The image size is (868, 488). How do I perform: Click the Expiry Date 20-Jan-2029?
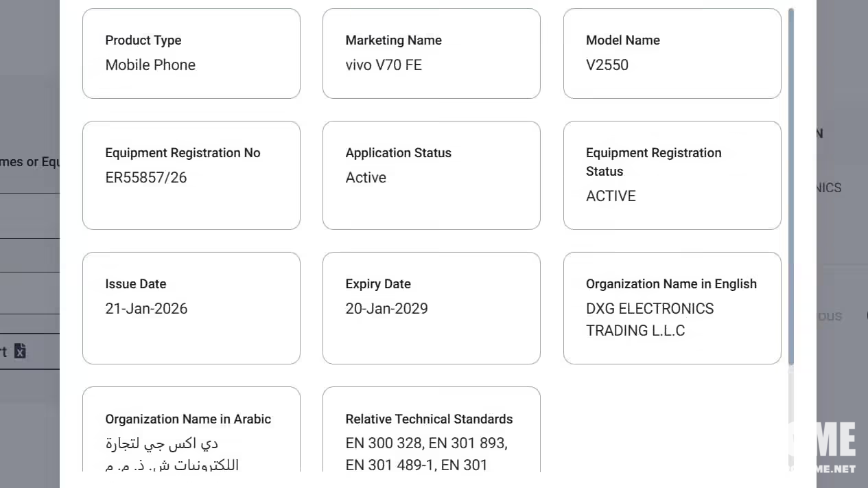(386, 309)
